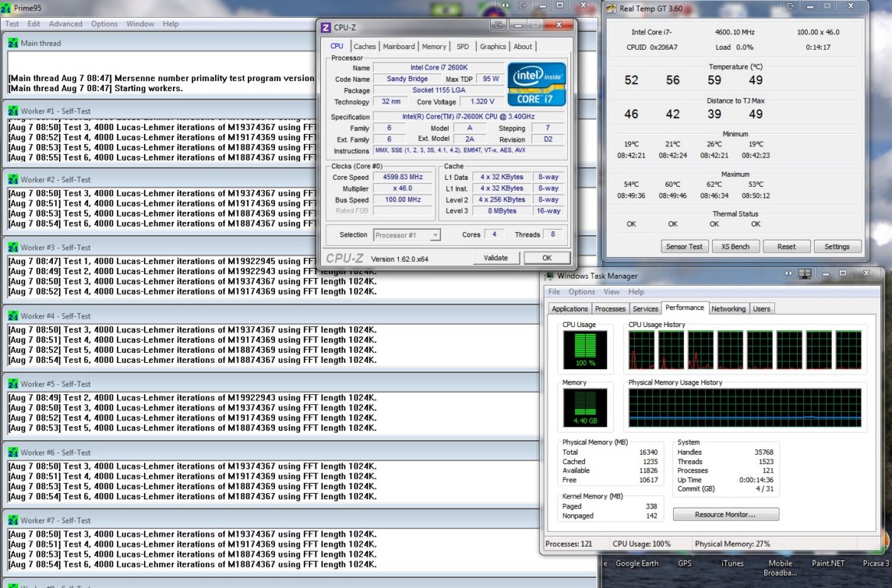
Task: Open the Options menu in Task Manager
Action: 581,292
